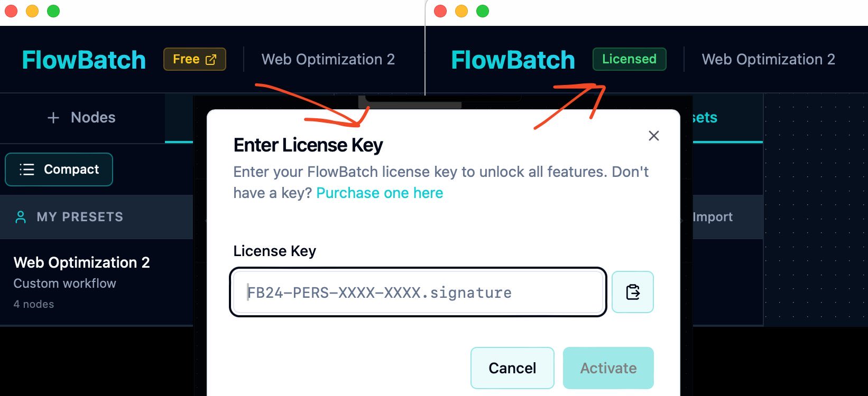Click the Import button
This screenshot has height=396, width=868.
713,216
